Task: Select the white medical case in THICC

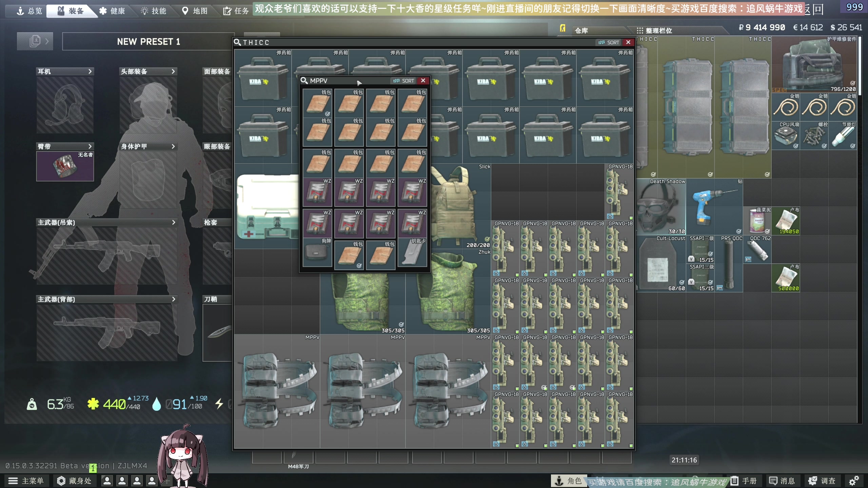Action: click(268, 206)
